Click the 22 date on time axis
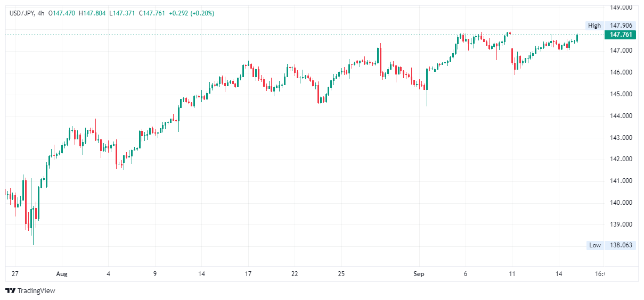The width and height of the screenshot is (644, 300). click(295, 274)
